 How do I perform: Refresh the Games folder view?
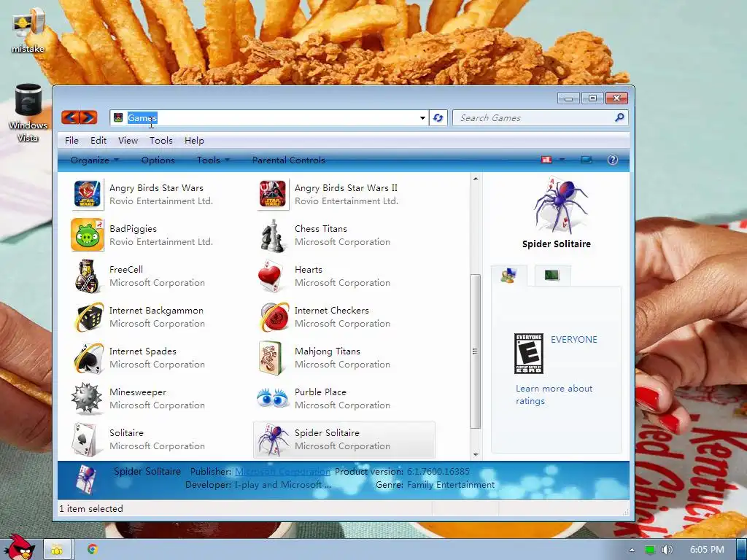point(438,117)
